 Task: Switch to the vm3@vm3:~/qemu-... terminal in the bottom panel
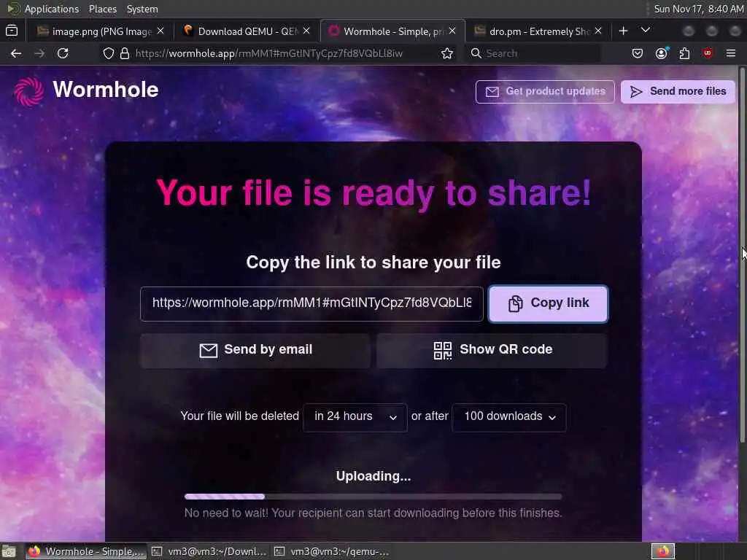click(x=332, y=552)
